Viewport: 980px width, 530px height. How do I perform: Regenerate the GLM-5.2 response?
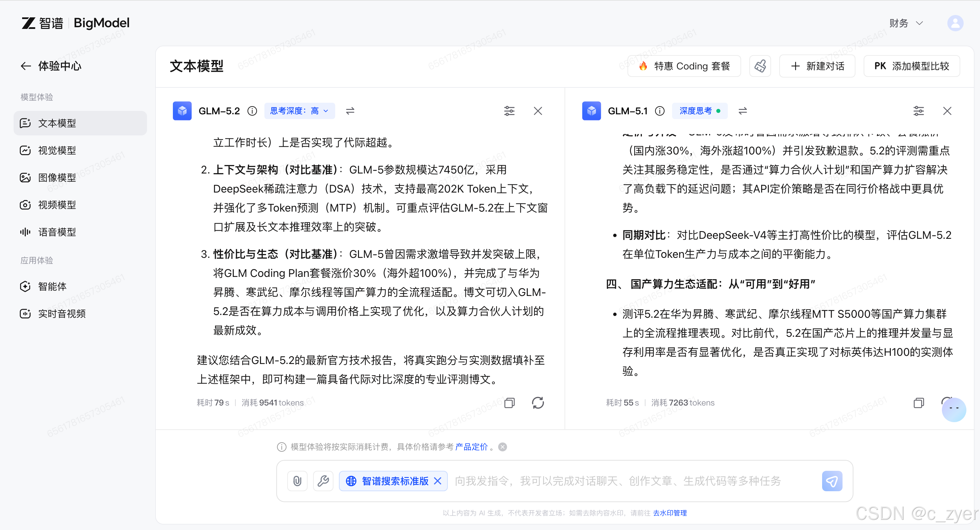click(538, 403)
